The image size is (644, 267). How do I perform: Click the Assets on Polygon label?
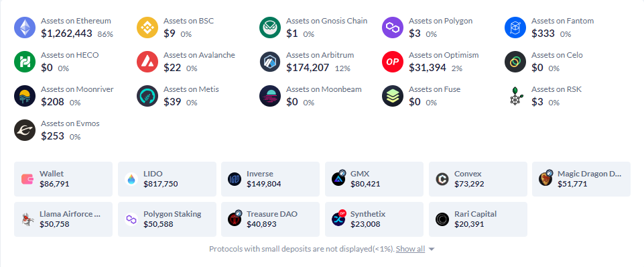pos(440,21)
